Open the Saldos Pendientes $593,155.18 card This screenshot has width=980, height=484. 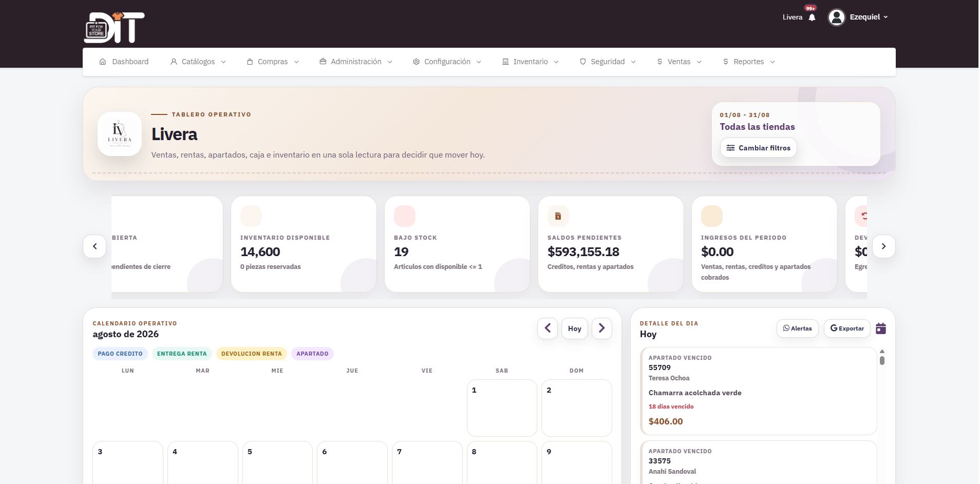tap(611, 244)
